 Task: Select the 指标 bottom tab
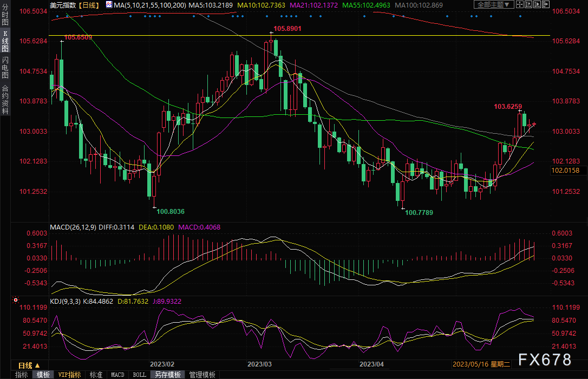pyautogui.click(x=22, y=375)
